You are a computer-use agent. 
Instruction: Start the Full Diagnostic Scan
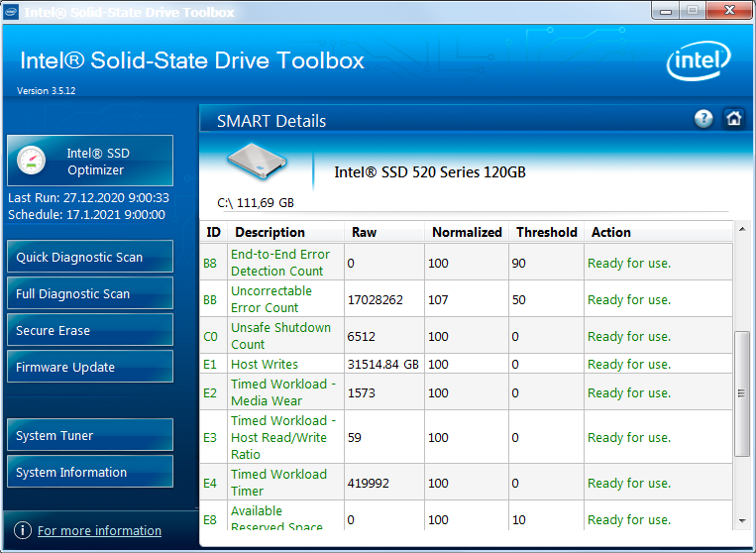[x=89, y=293]
